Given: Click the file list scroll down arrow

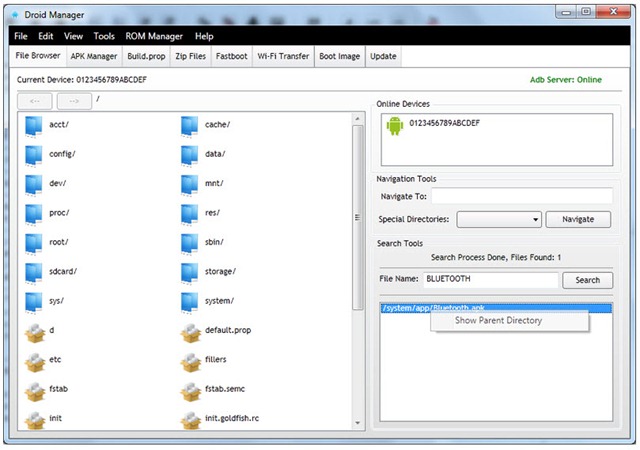Looking at the screenshot, I should (x=358, y=423).
